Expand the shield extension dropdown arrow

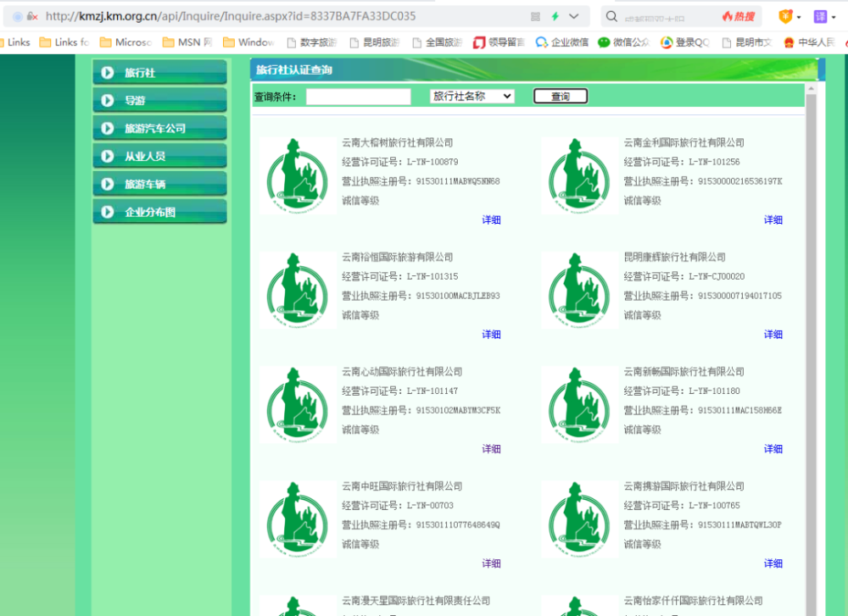pyautogui.click(x=799, y=17)
